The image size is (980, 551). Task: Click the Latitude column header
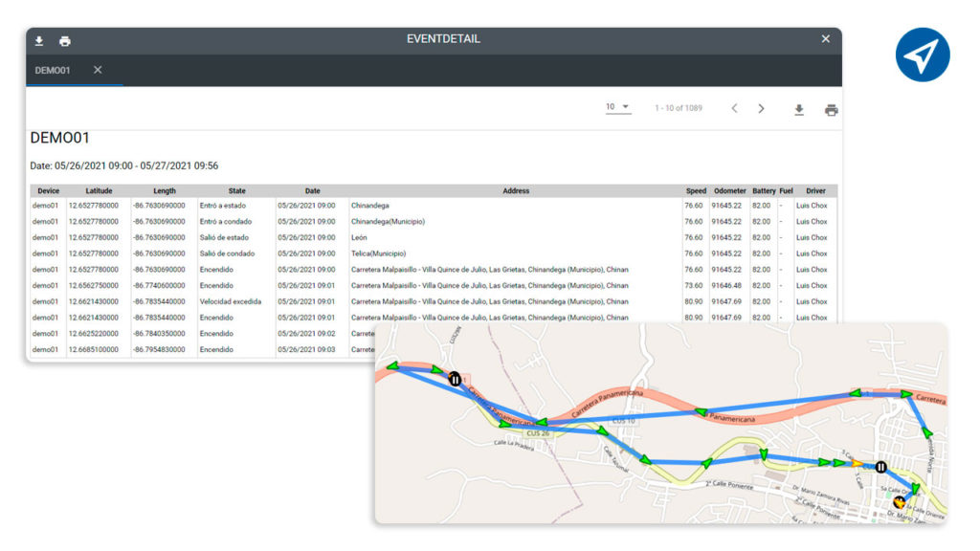click(x=99, y=191)
